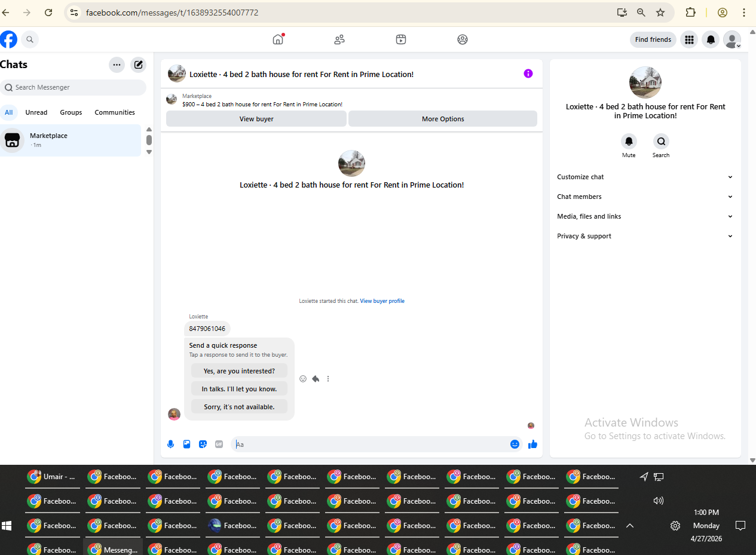
Task: Switch to the Umair taskbar Chrome window
Action: (53, 477)
